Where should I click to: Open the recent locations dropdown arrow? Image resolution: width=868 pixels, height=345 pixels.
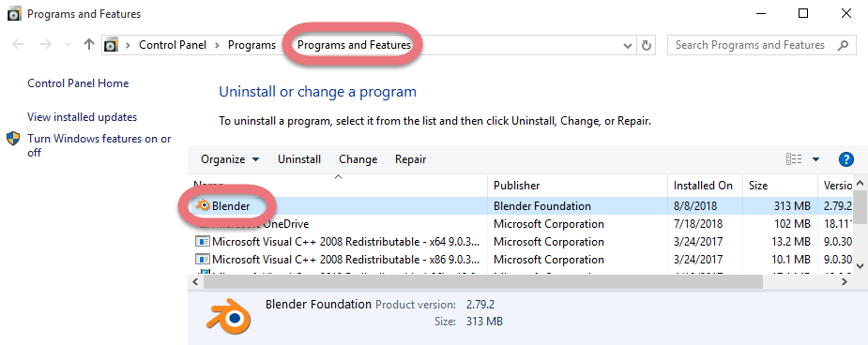click(x=69, y=45)
